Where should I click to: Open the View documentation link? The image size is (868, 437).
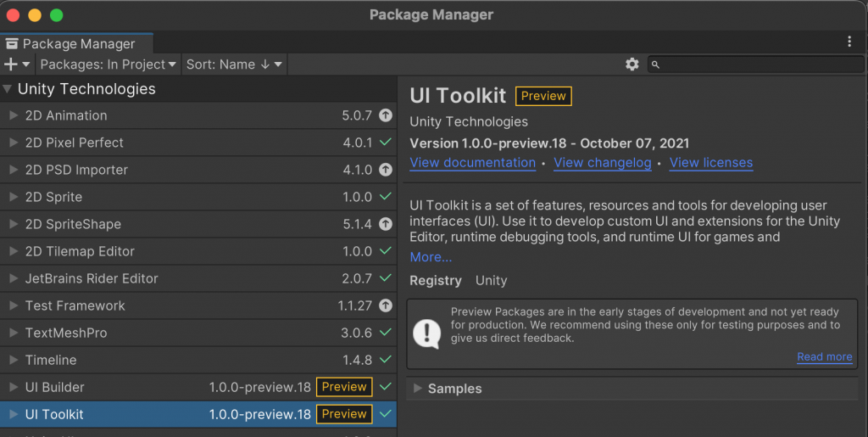473,163
